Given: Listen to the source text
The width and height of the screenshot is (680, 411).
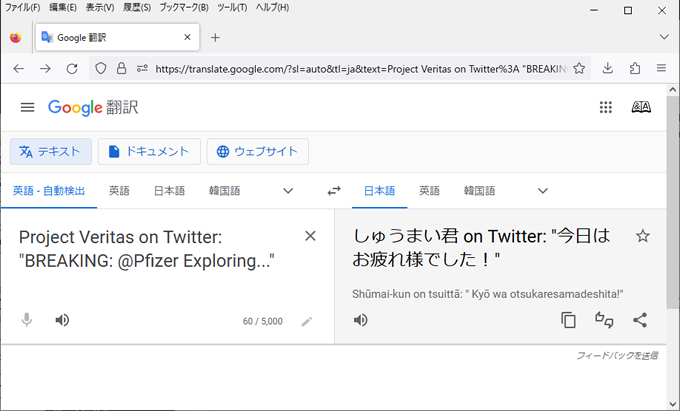Looking at the screenshot, I should pos(62,320).
